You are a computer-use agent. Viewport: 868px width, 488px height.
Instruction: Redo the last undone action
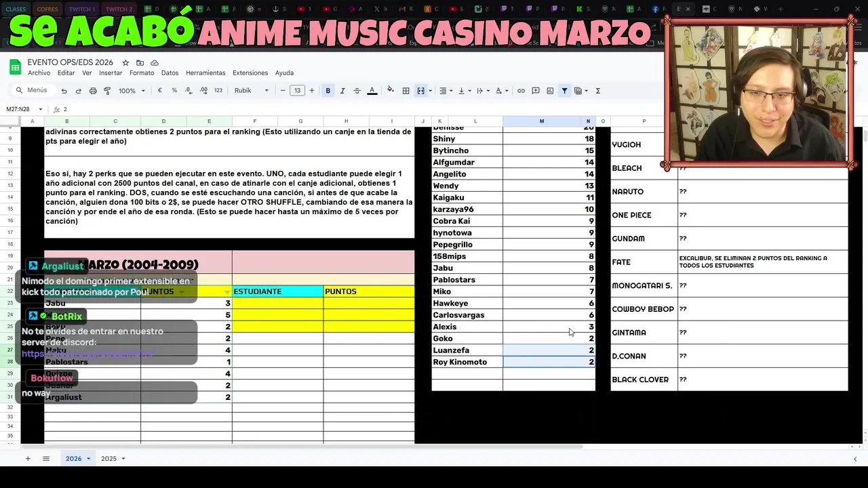point(78,91)
